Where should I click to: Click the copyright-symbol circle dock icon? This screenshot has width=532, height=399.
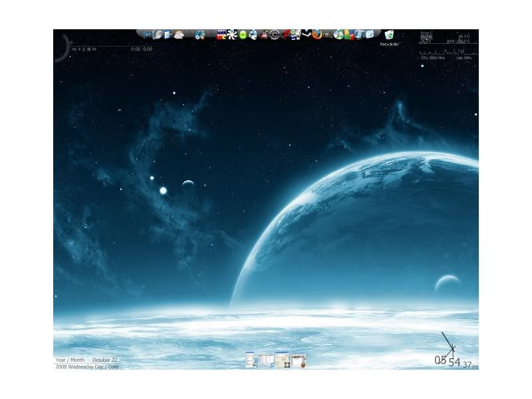pos(274,34)
